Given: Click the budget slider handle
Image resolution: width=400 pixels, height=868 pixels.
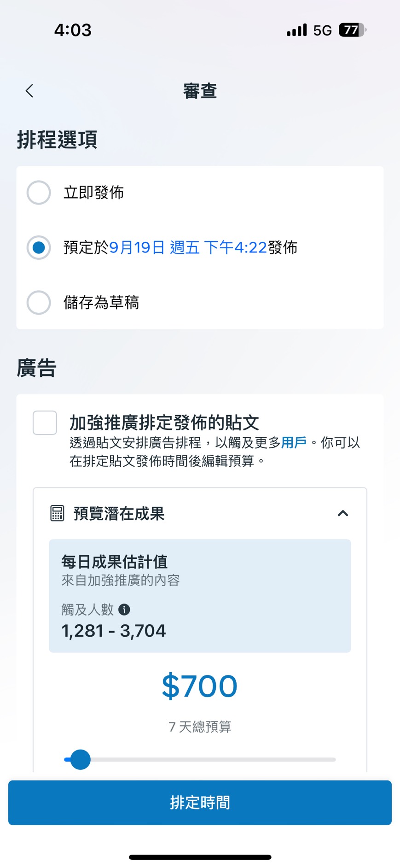Looking at the screenshot, I should coord(81,759).
